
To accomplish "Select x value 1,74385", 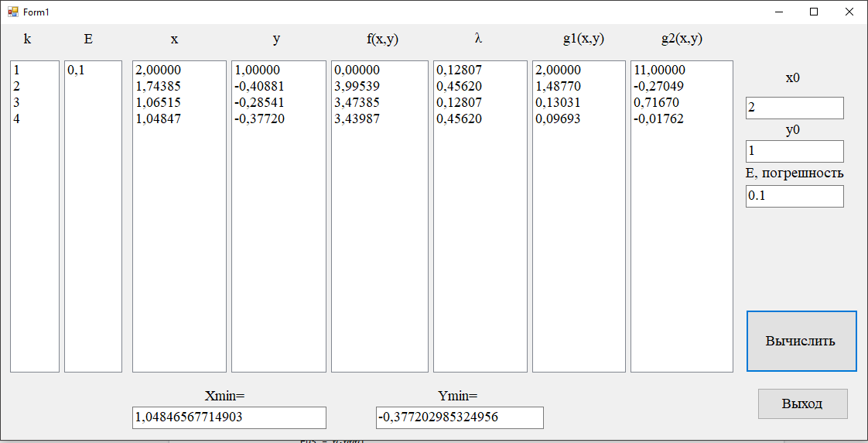I will (x=179, y=86).
